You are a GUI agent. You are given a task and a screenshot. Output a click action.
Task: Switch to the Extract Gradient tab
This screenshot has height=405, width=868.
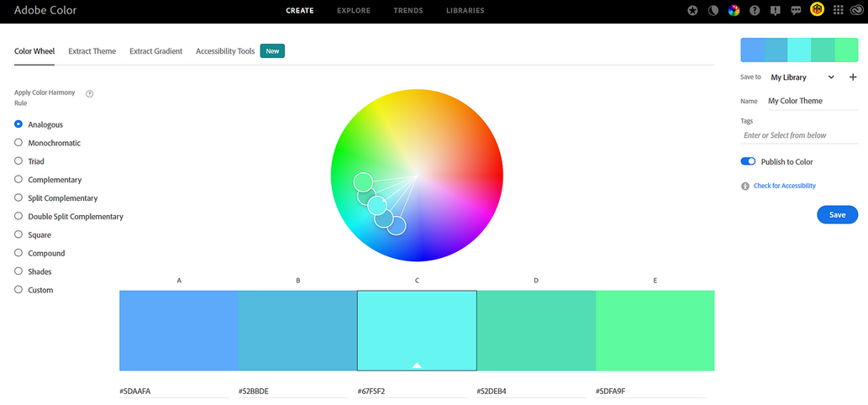[155, 51]
